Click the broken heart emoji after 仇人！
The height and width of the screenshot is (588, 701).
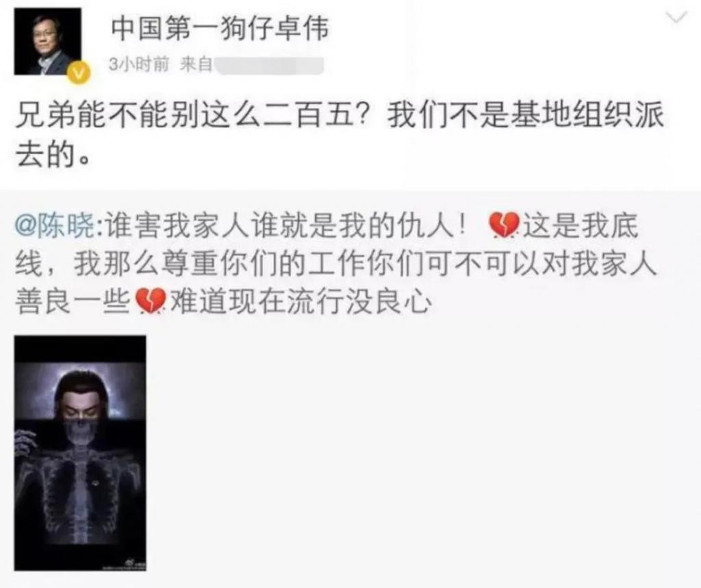(x=504, y=225)
